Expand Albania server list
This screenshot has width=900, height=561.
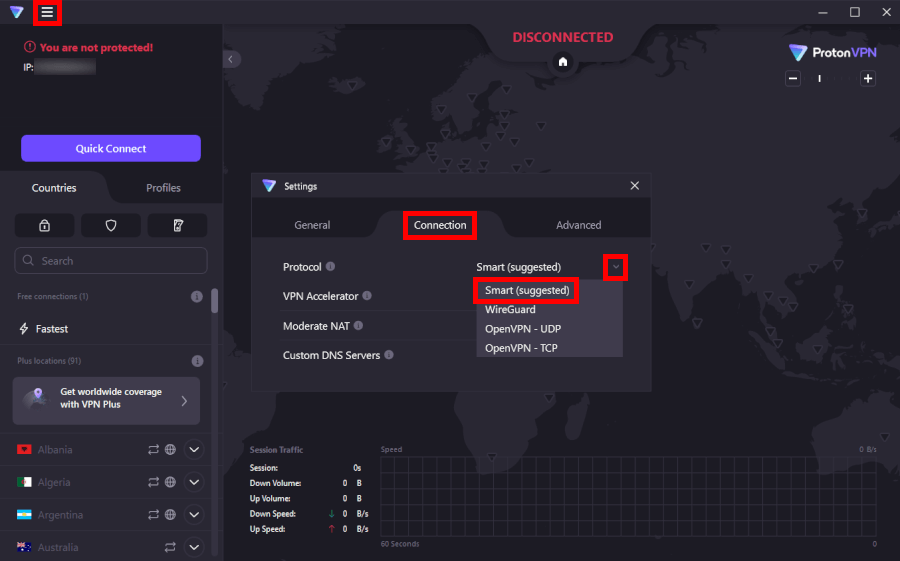(194, 450)
